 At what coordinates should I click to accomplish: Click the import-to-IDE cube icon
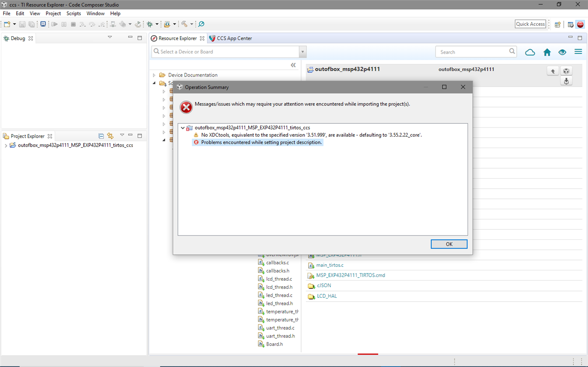pyautogui.click(x=566, y=71)
